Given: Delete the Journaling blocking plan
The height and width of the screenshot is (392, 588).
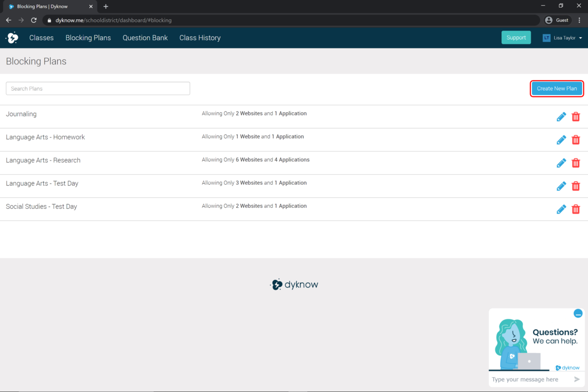Looking at the screenshot, I should point(576,116).
